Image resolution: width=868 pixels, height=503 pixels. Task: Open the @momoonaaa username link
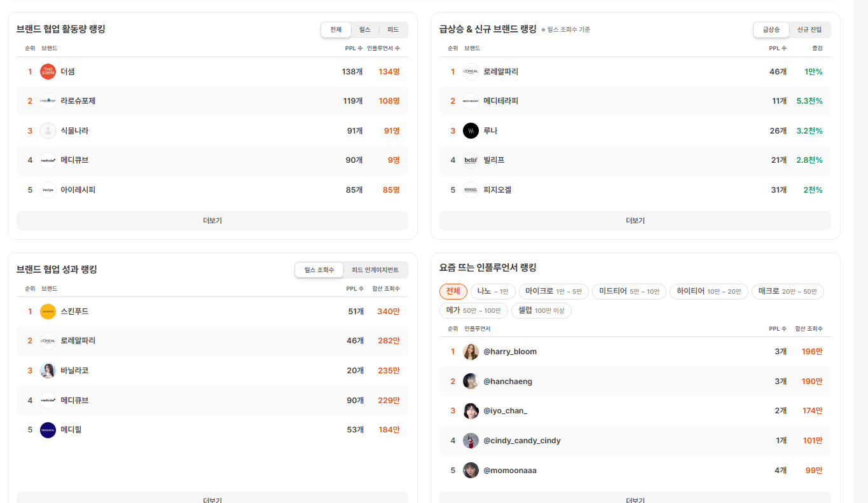(510, 471)
